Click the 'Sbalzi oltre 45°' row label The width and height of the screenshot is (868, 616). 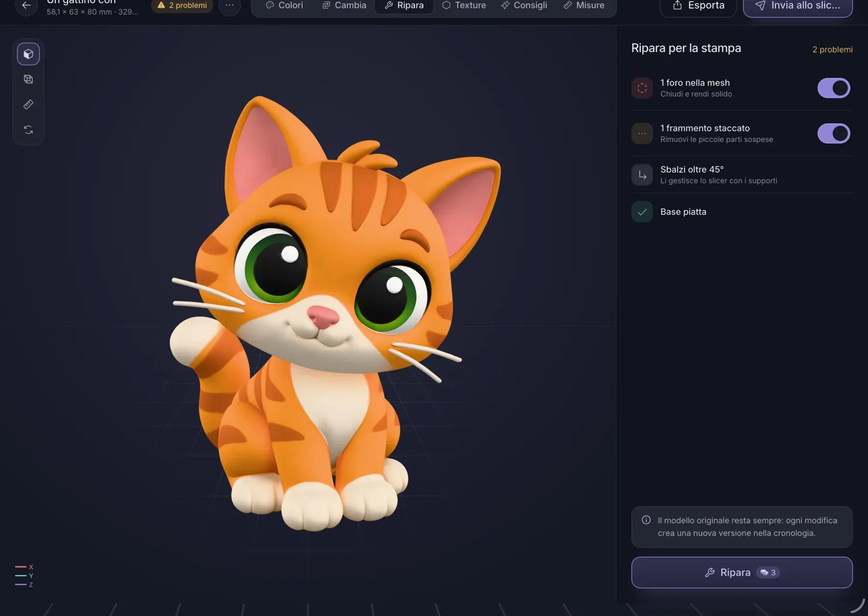point(692,169)
